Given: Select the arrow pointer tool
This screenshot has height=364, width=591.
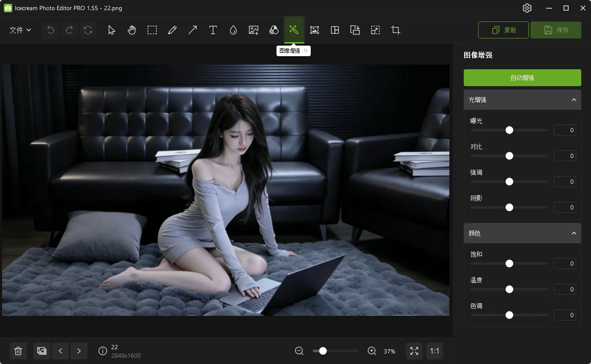Looking at the screenshot, I should click(x=112, y=30).
